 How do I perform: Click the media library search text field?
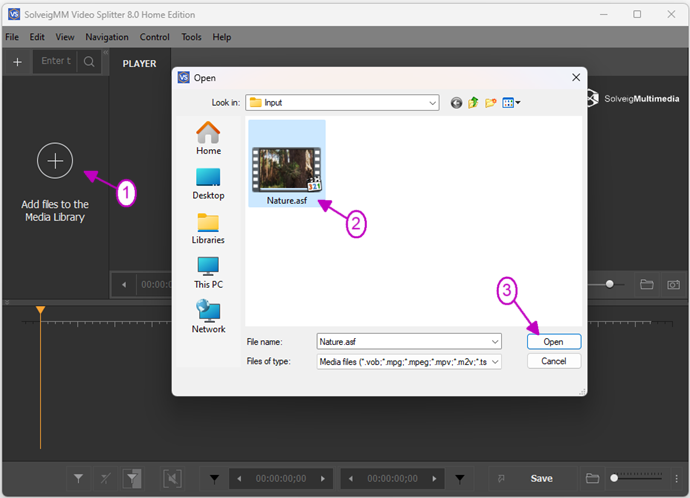[x=55, y=61]
